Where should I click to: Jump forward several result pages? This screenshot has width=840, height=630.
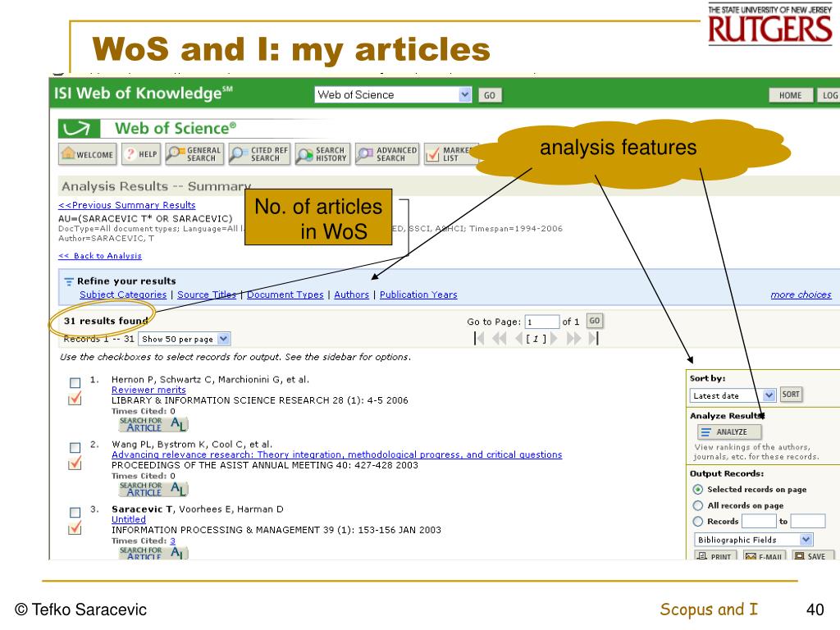coord(573,338)
